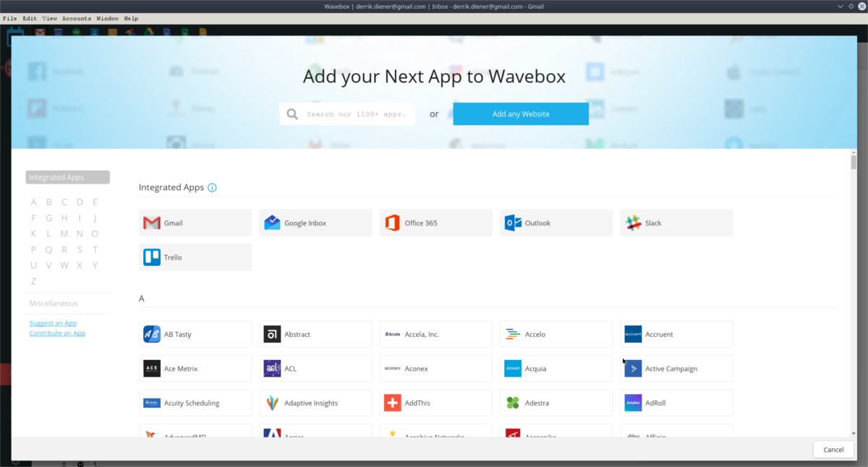Add the Slack app
This screenshot has height=467, width=868.
[x=676, y=223]
